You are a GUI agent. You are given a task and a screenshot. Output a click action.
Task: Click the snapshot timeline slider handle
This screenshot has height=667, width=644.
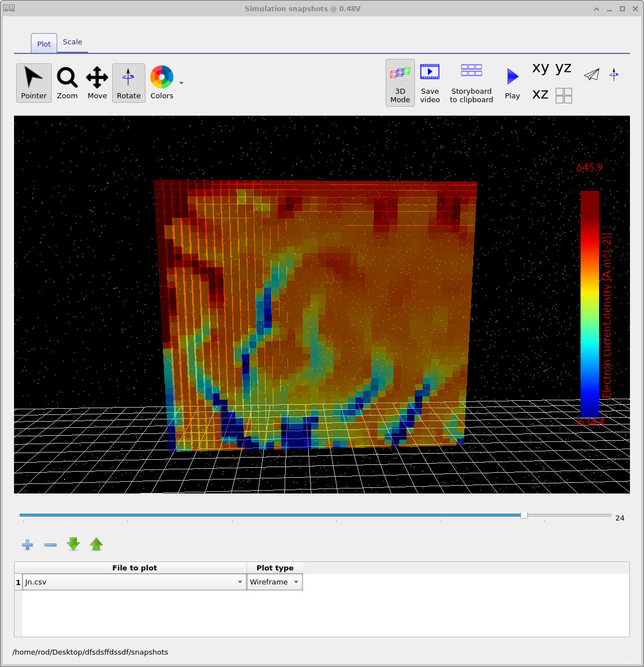point(523,514)
